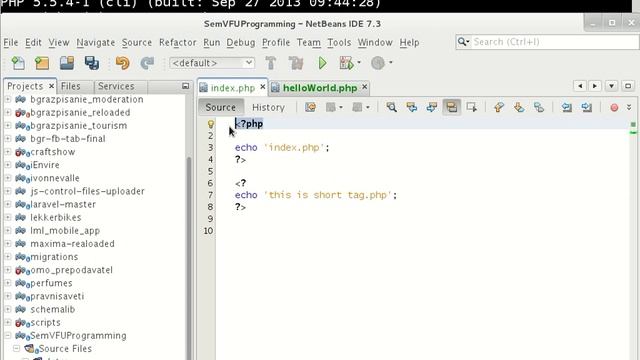Click the lightbulb hint on line 1
Screen dimensions: 640x360
211,124
